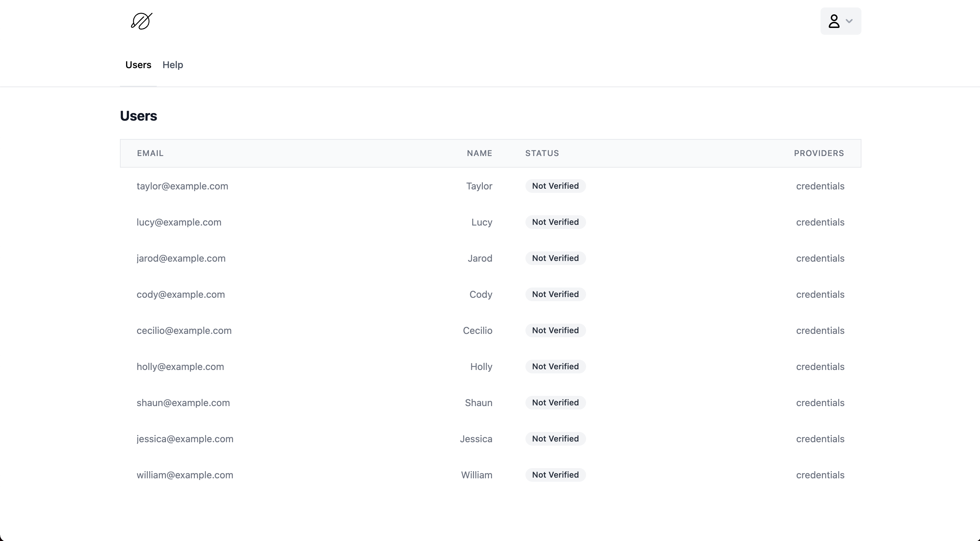Screen dimensions: 980x541
Task: Click the Users page heading
Action: (138, 115)
